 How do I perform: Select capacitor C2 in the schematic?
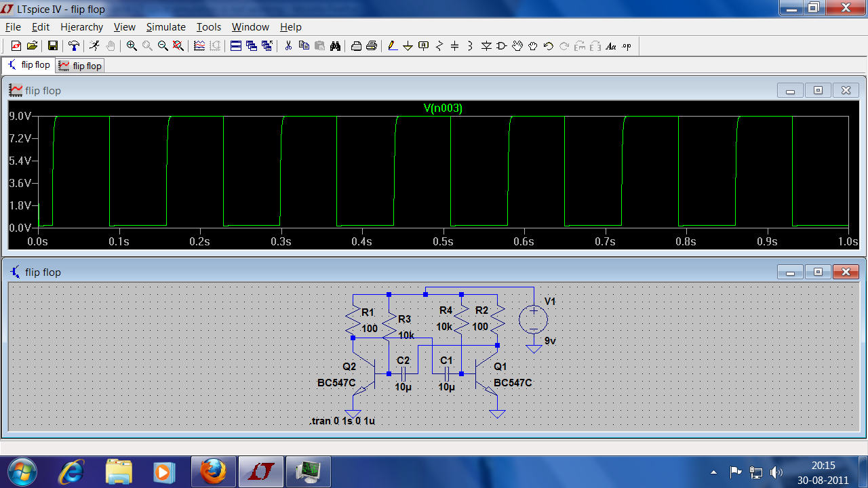403,373
